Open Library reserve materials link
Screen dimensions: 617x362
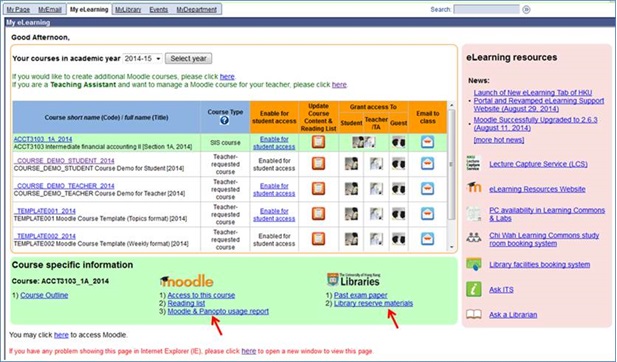(x=373, y=303)
